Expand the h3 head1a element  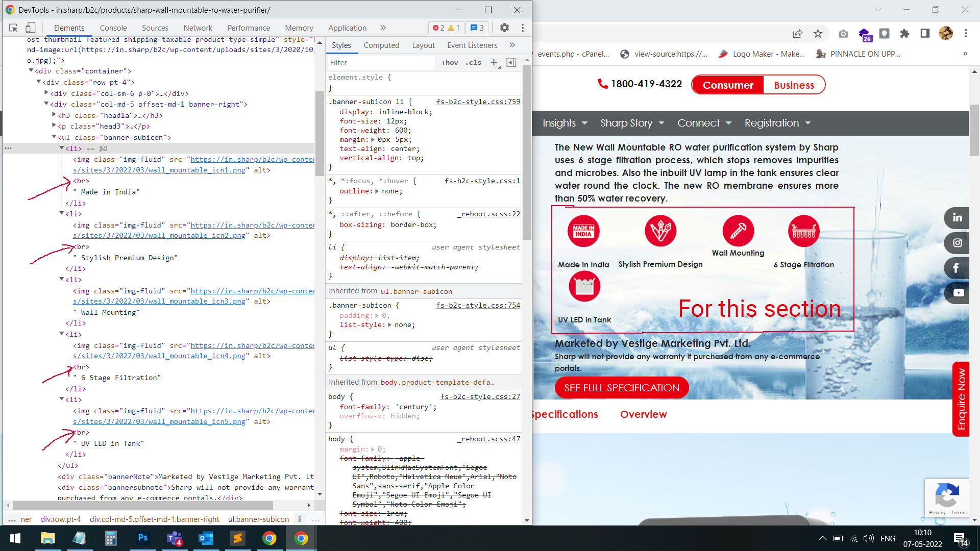click(54, 115)
